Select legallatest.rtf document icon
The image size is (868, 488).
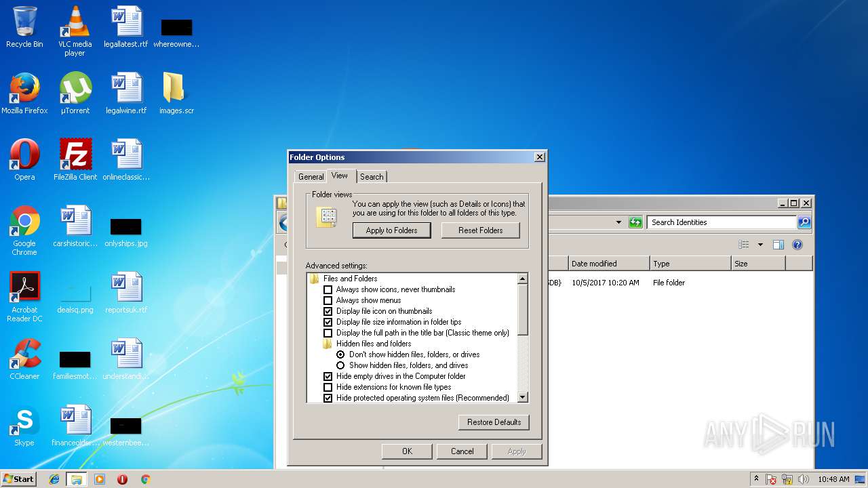[126, 27]
